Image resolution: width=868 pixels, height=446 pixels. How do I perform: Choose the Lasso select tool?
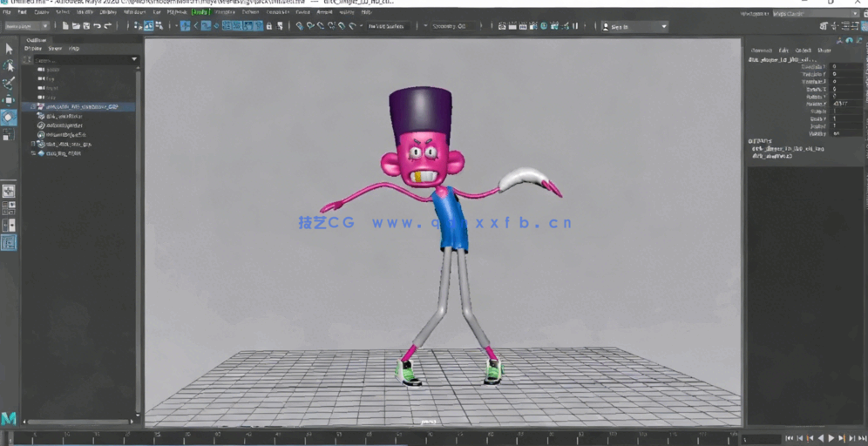[x=9, y=66]
